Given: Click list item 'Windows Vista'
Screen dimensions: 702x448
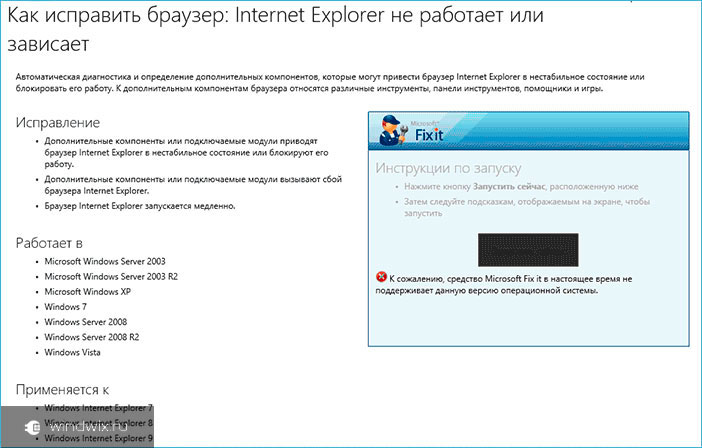Looking at the screenshot, I should pyautogui.click(x=72, y=353).
